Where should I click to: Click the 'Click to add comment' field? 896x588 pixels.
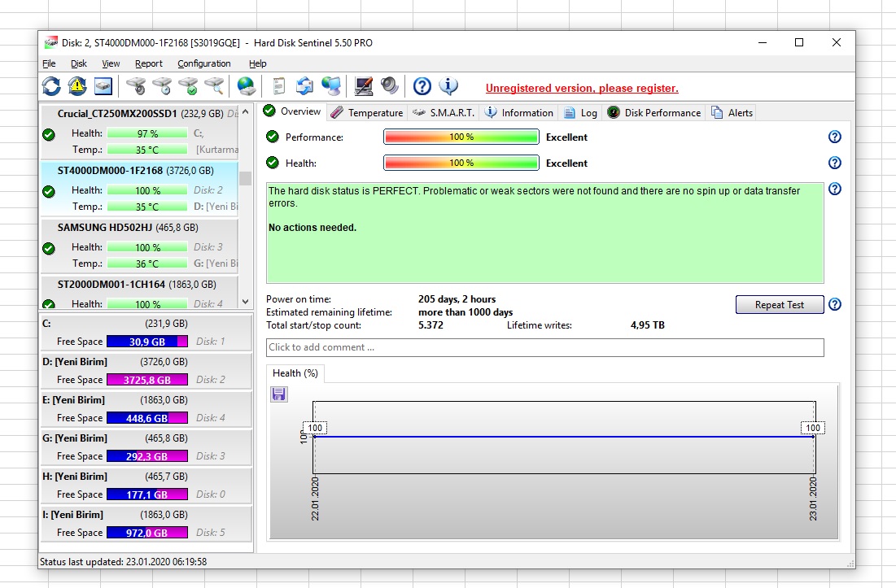[545, 347]
